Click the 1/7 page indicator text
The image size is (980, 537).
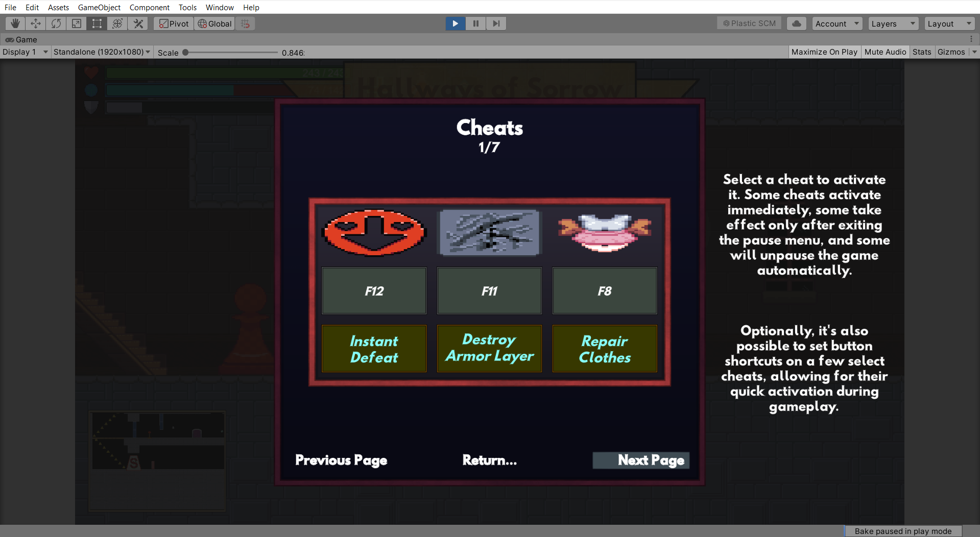pyautogui.click(x=489, y=148)
